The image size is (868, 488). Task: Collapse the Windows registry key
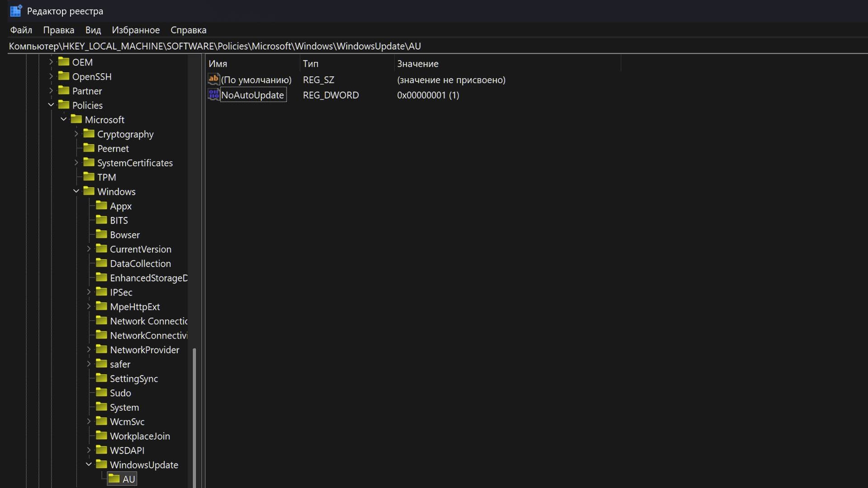click(76, 191)
